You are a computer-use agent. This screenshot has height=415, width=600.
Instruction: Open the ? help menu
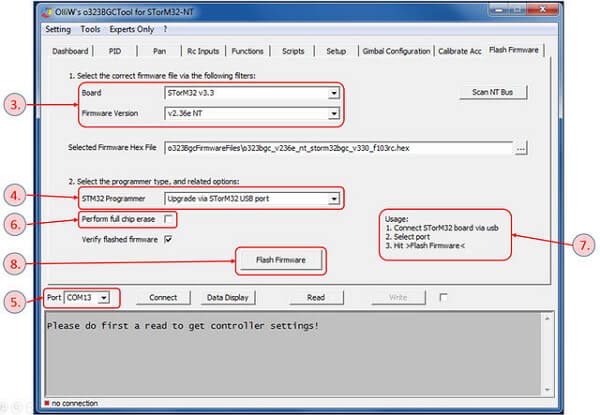coord(165,29)
